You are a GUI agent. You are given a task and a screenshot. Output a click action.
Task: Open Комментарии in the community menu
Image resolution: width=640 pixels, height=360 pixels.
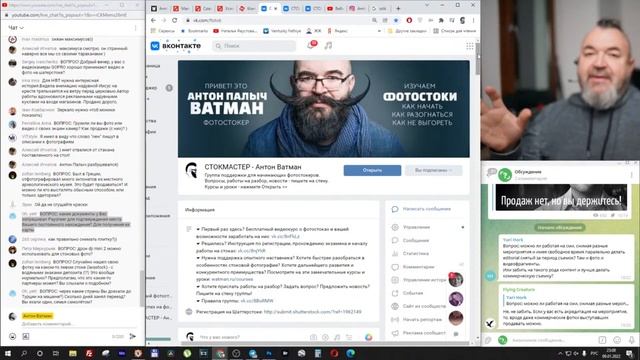pos(418,267)
